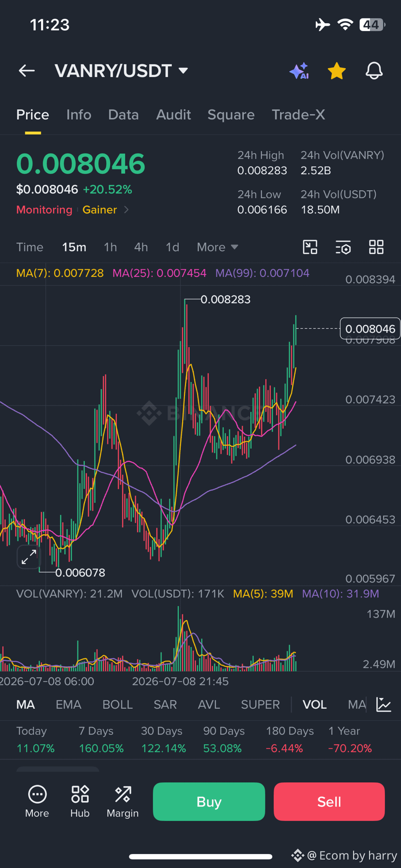Open the multi-chart grid layout icon
Image resolution: width=401 pixels, height=868 pixels.
[376, 247]
